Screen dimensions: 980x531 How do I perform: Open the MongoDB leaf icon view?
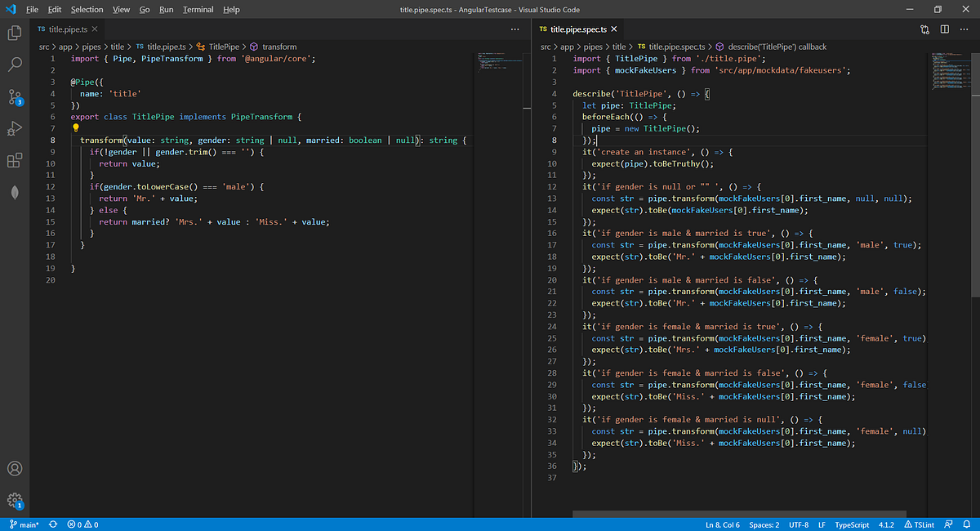coord(15,191)
